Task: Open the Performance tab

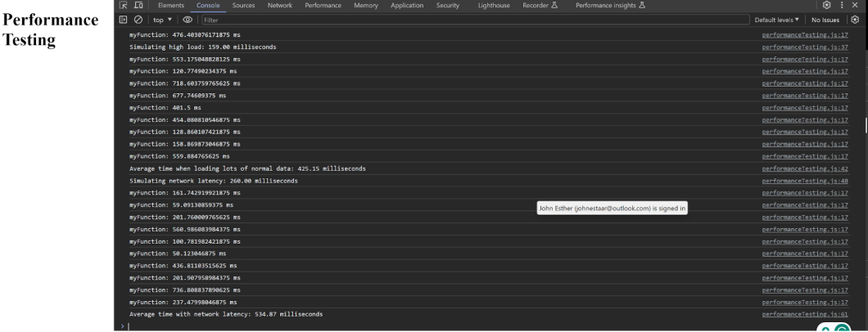Action: 323,6
